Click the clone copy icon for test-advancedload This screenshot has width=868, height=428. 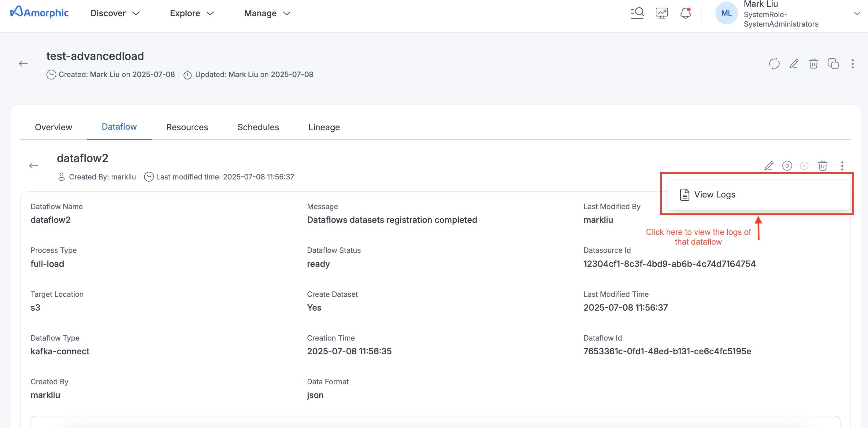coord(833,64)
